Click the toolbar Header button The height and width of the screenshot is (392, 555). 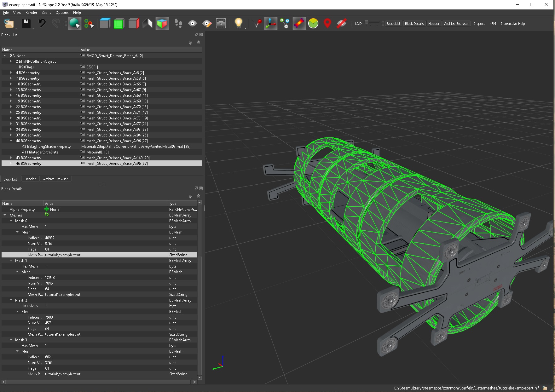tap(434, 24)
